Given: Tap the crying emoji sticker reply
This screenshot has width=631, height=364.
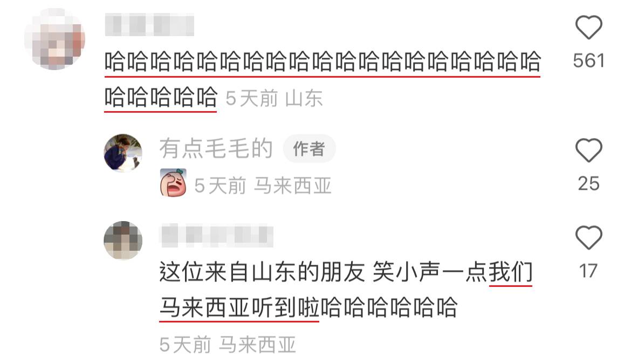Looking at the screenshot, I should (x=173, y=183).
